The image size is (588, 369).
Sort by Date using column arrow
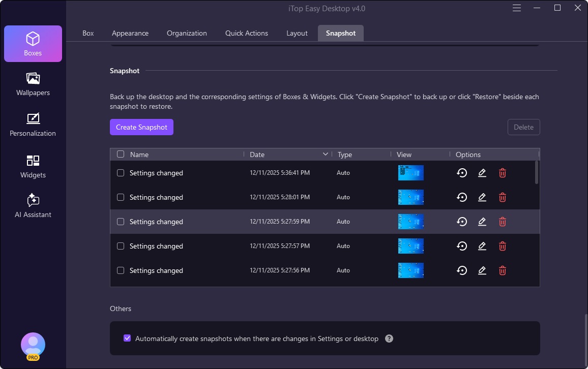click(x=326, y=155)
